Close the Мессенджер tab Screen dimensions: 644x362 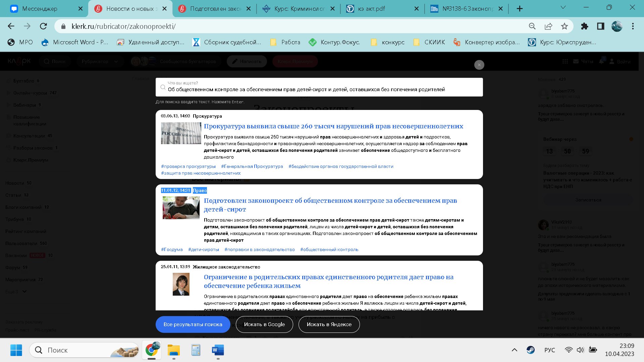coord(80,9)
